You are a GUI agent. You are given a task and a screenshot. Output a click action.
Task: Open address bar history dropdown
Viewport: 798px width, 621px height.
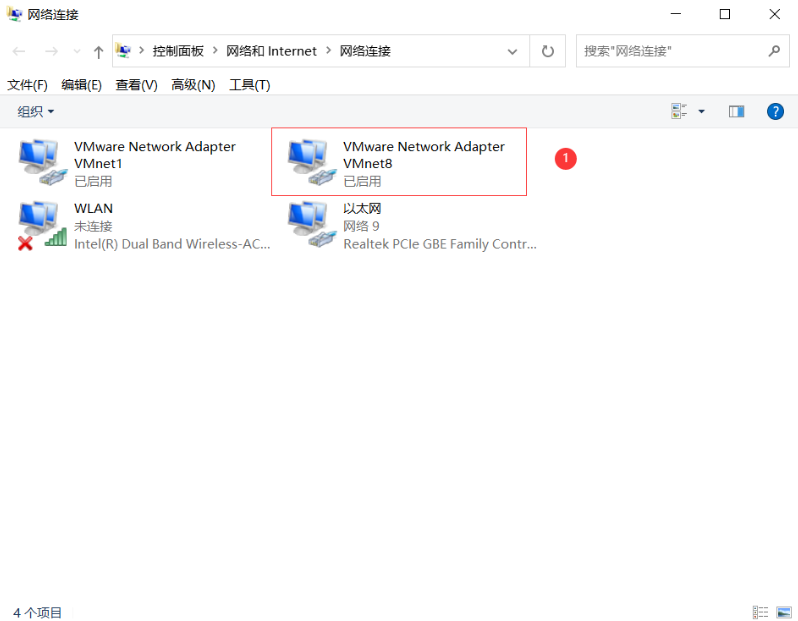[x=512, y=51]
